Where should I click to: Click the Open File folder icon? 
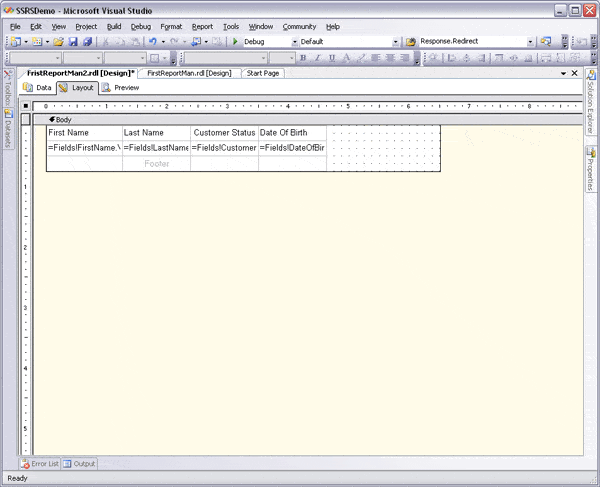click(59, 42)
